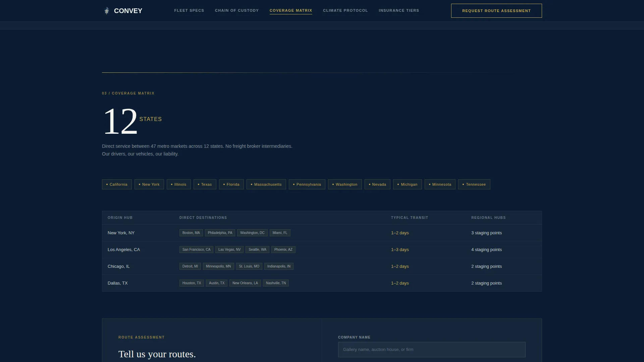
Task: Select the New York state chip
Action: [149, 184]
